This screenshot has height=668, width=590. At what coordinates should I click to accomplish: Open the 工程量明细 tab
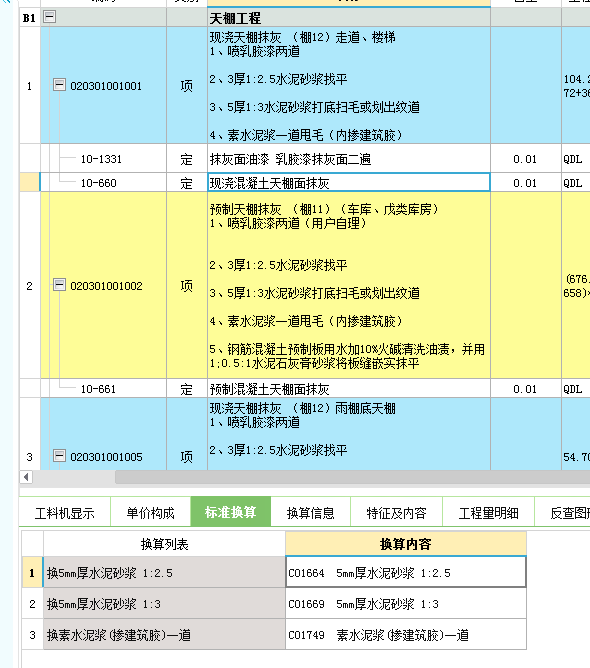click(x=488, y=513)
